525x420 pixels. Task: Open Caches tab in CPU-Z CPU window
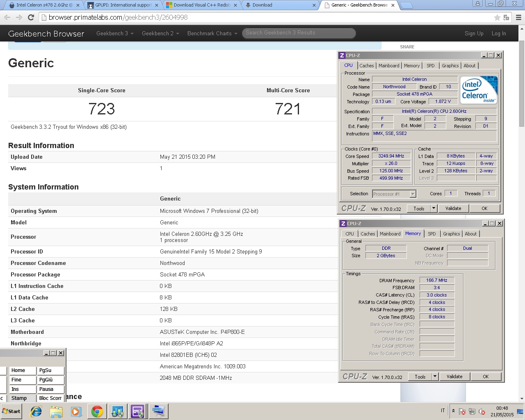[x=367, y=66]
